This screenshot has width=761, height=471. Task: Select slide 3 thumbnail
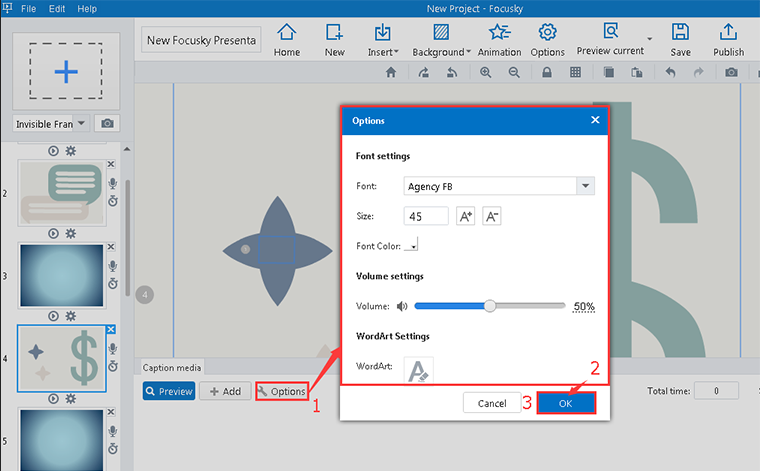pyautogui.click(x=62, y=276)
